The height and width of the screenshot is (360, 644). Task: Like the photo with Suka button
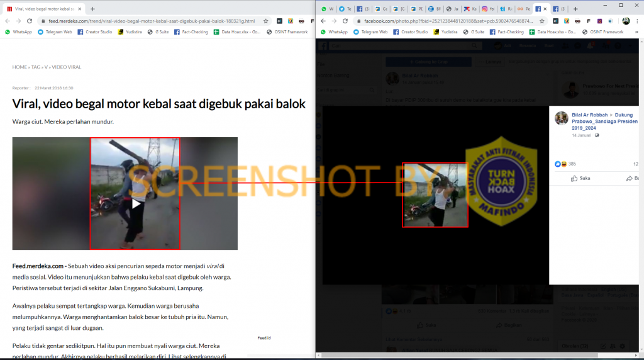coord(580,178)
